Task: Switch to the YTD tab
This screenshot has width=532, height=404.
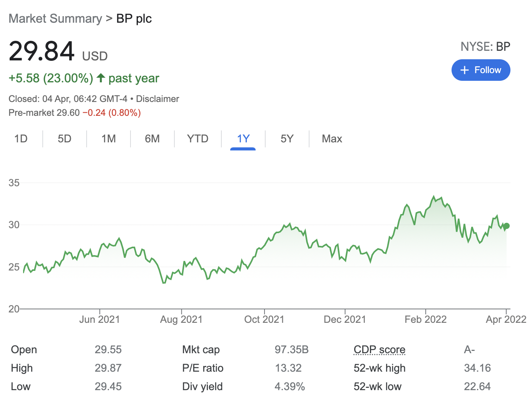Action: [198, 139]
